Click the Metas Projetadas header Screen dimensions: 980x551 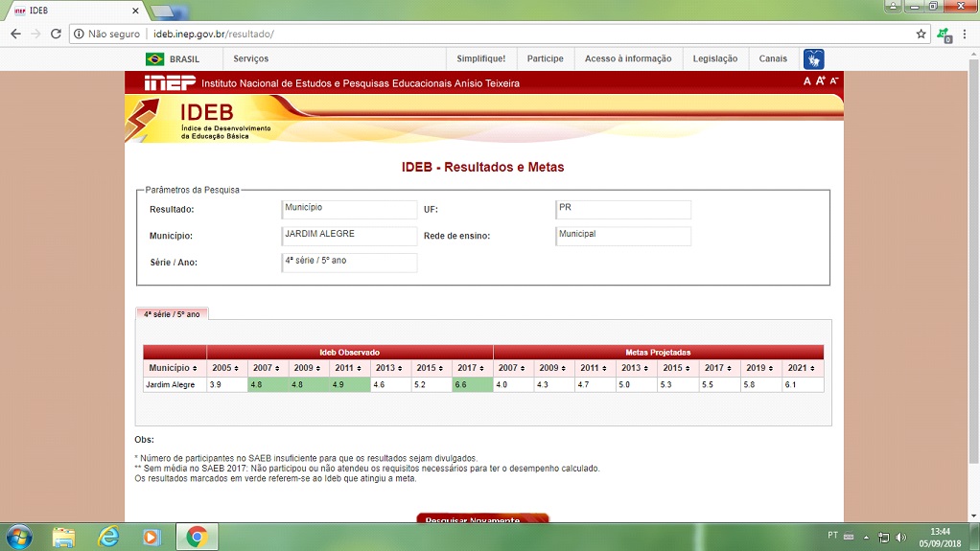pyautogui.click(x=658, y=353)
